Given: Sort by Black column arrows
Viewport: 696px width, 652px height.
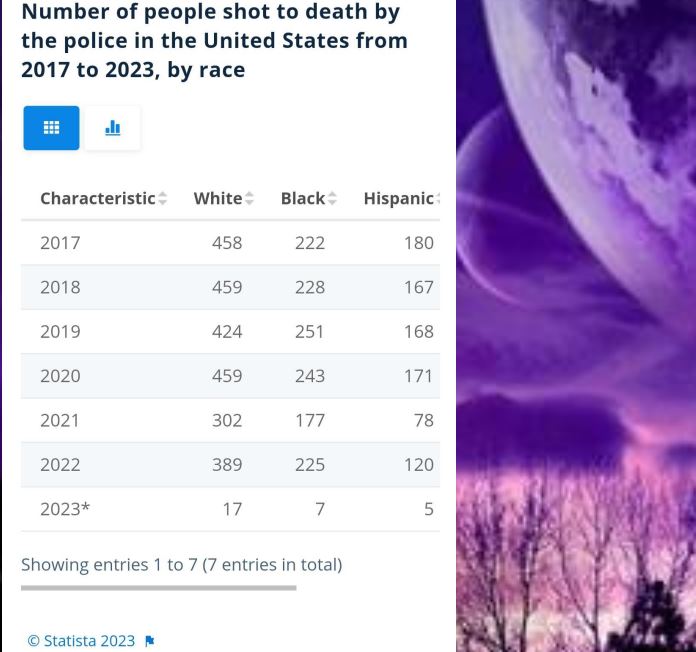Looking at the screenshot, I should click(x=332, y=198).
